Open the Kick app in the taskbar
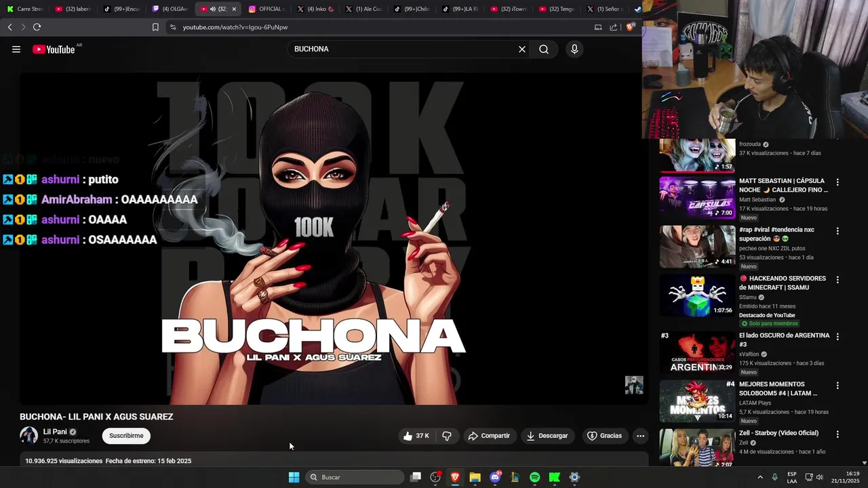 (554, 477)
